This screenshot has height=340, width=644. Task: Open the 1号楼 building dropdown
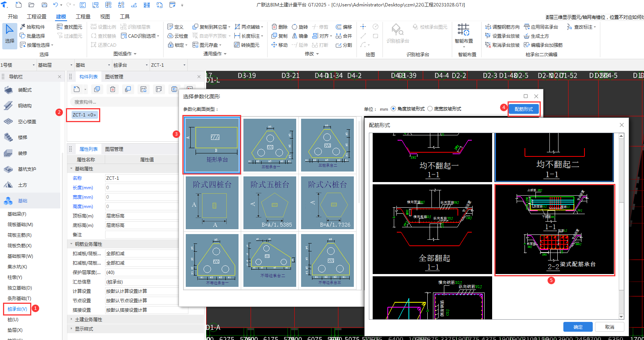18,65
